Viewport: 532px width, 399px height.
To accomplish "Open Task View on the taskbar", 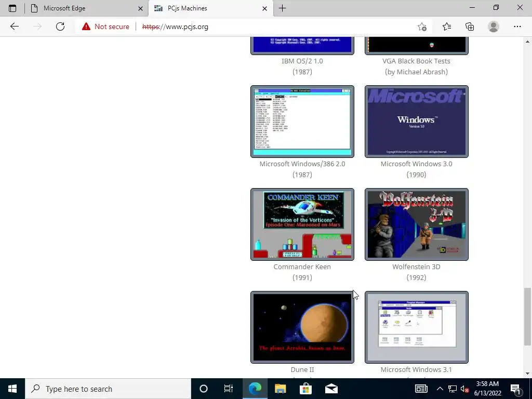I will tap(229, 389).
